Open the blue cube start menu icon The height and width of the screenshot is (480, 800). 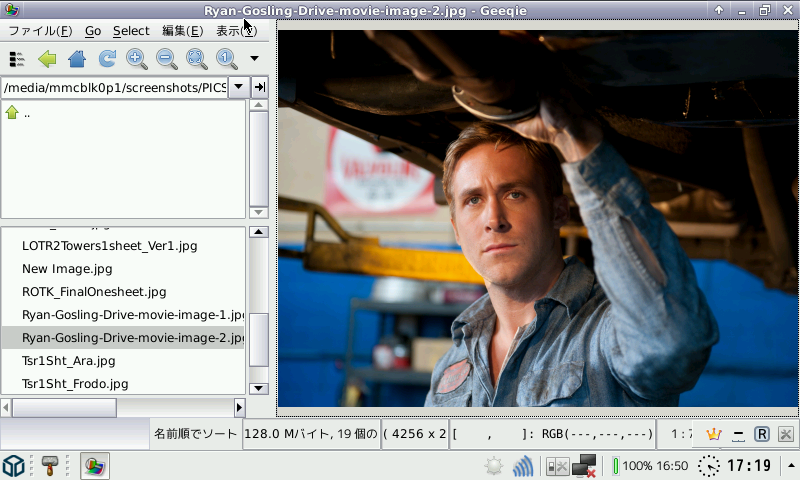[14, 466]
